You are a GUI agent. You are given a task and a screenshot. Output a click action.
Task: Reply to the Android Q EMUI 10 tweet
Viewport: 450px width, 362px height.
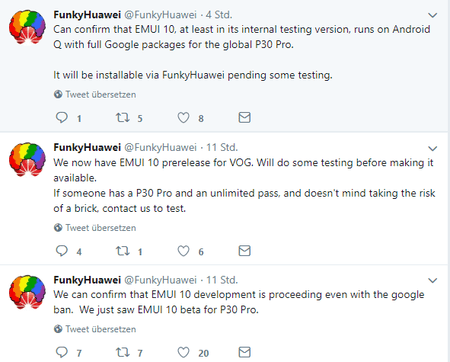62,118
